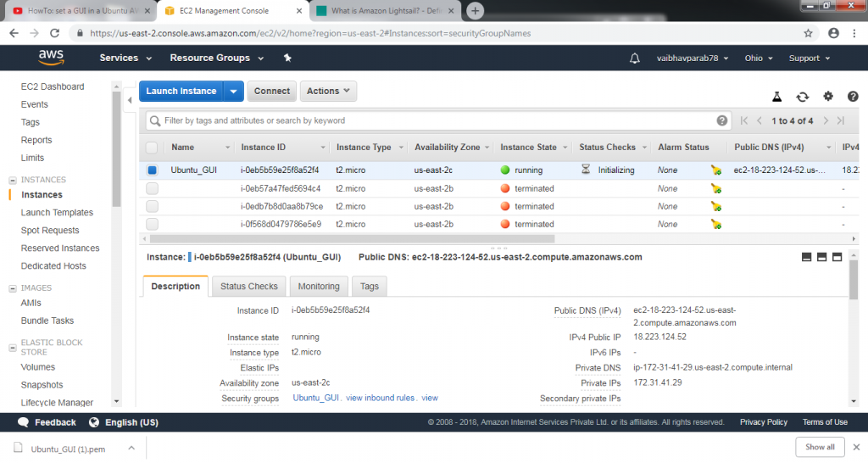Screen dimensions: 868x463
Task: Click the pin shortcut icon in AWS navbar
Action: point(287,59)
